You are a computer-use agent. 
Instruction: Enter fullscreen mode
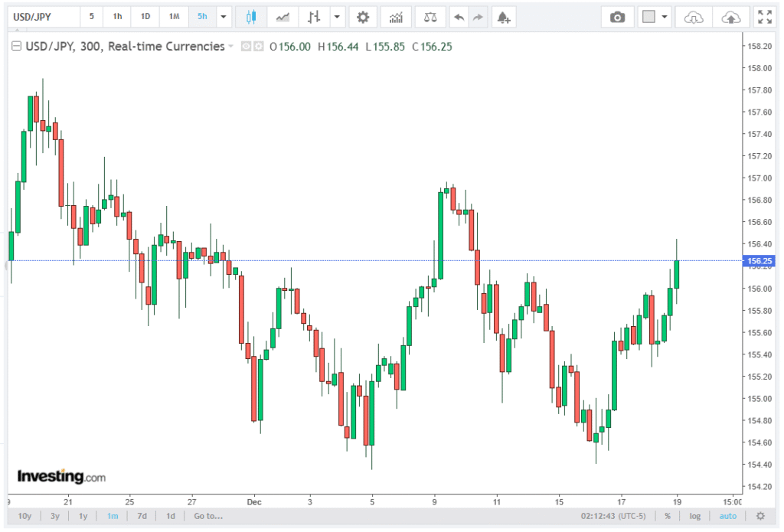tap(764, 16)
